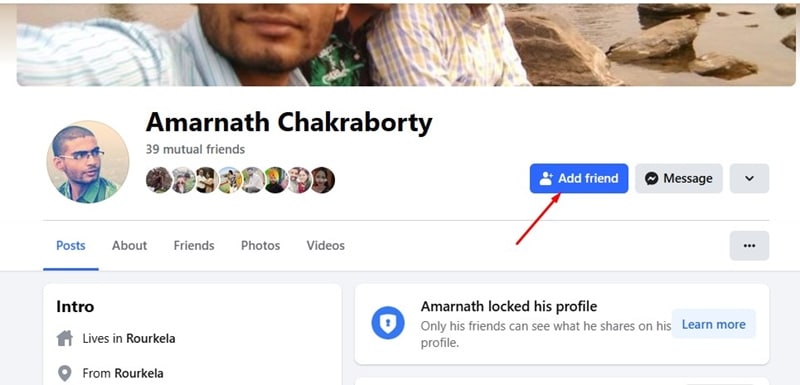Open the first mutual friend avatar
The height and width of the screenshot is (385, 800).
pos(159,180)
